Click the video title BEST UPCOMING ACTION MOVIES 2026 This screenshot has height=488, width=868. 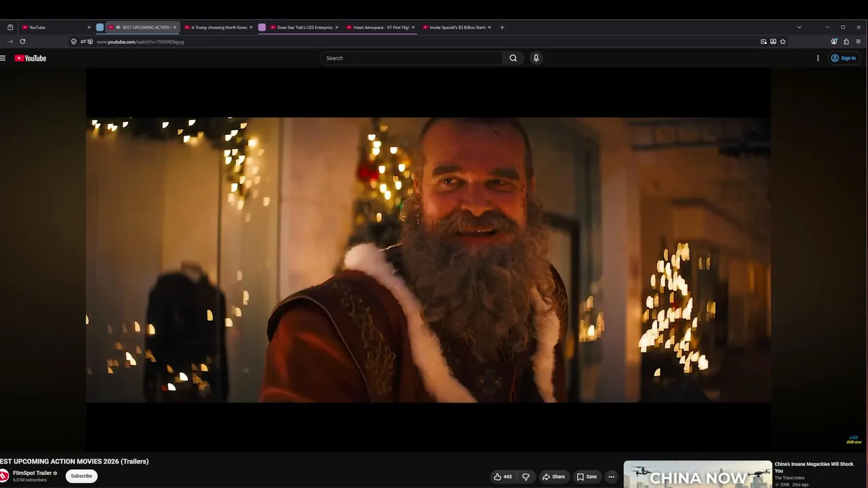click(x=75, y=462)
